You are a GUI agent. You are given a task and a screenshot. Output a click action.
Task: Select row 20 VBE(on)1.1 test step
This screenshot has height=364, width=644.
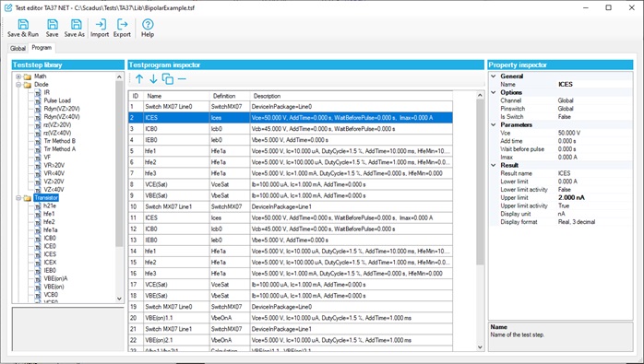[291, 318]
